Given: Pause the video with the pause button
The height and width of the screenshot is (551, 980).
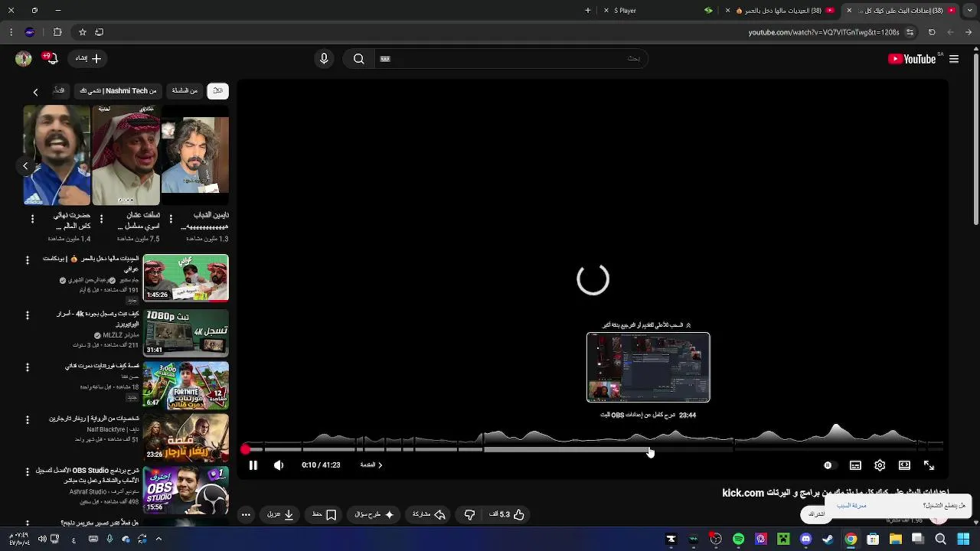Looking at the screenshot, I should click(x=253, y=465).
